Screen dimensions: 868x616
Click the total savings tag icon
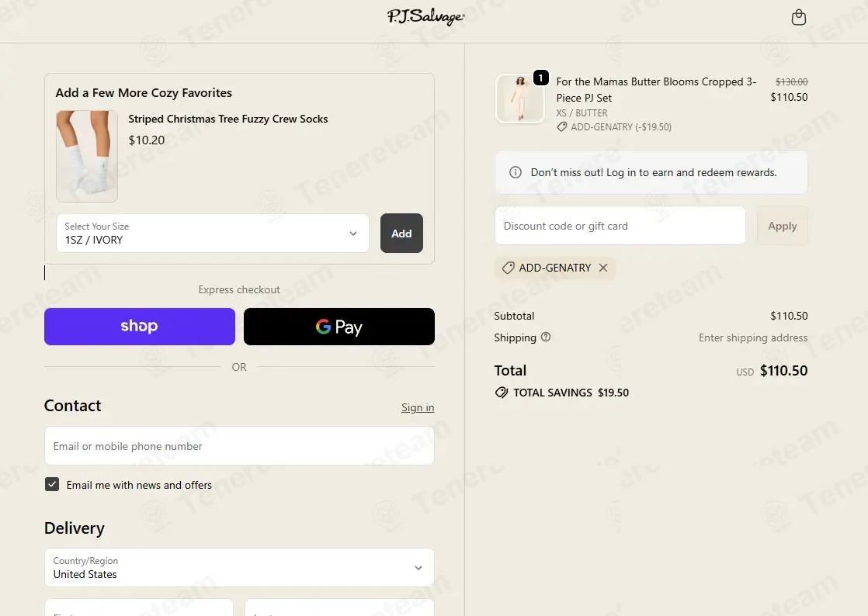(x=502, y=393)
